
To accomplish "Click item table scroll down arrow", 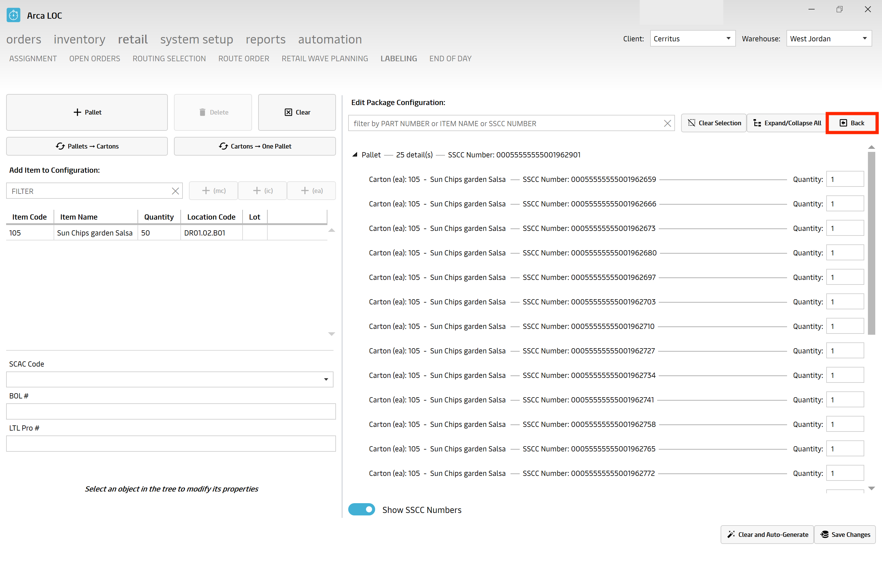I will tap(331, 334).
